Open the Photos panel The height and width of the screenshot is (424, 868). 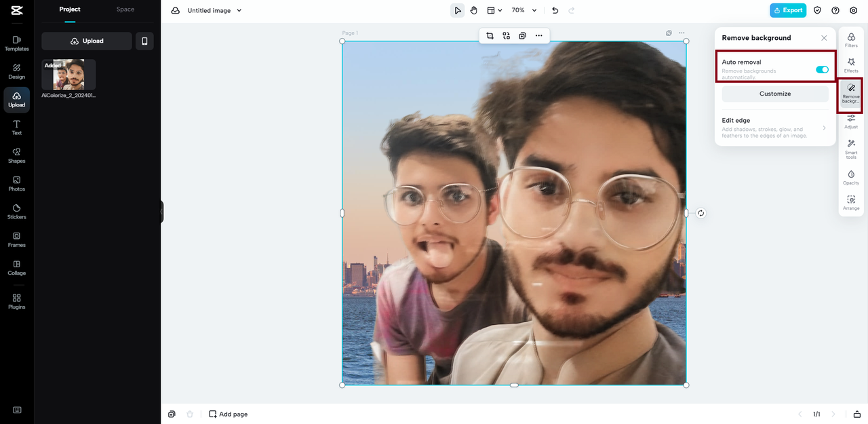tap(17, 184)
